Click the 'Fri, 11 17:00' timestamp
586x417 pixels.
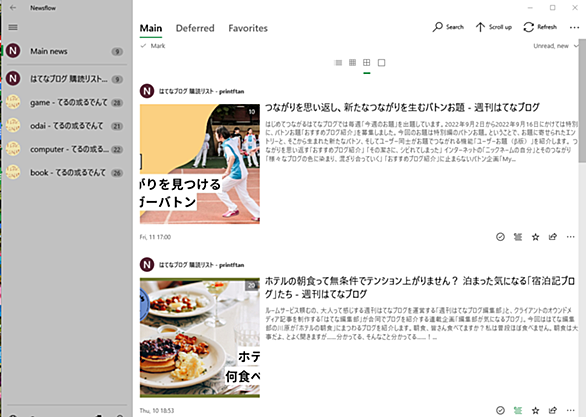155,237
